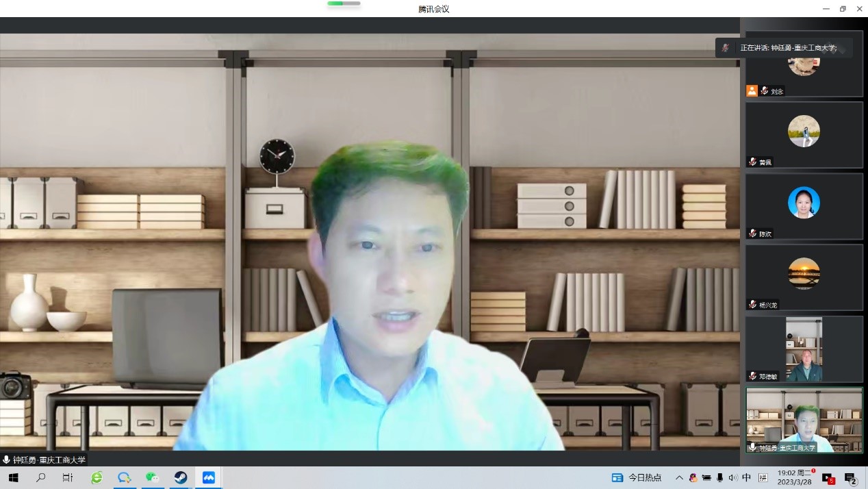
Task: Toggle the 中 input language indicator
Action: point(746,478)
